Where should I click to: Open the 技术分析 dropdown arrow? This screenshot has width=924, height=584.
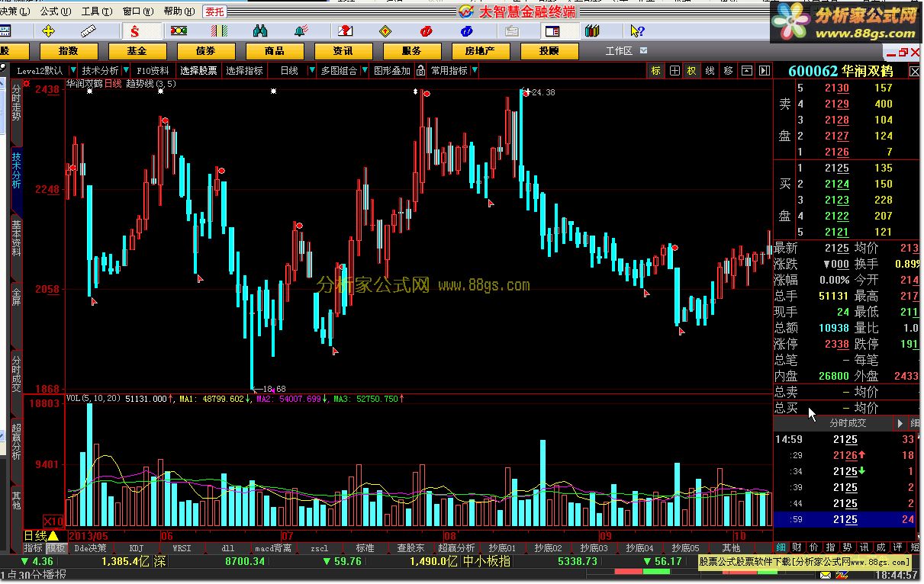coord(125,70)
